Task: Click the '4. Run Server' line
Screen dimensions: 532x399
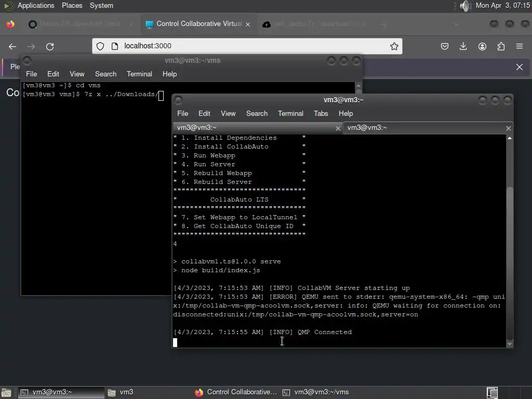Action: [208, 164]
